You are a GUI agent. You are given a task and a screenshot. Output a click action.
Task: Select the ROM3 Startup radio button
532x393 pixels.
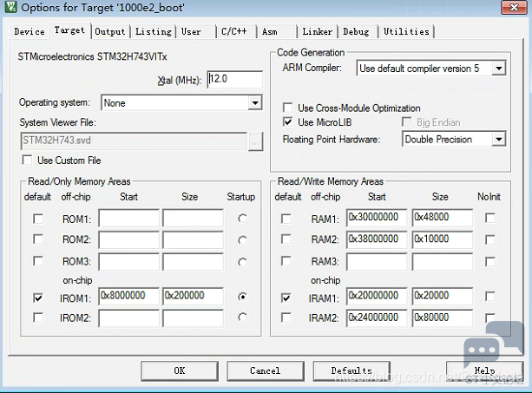point(242,262)
